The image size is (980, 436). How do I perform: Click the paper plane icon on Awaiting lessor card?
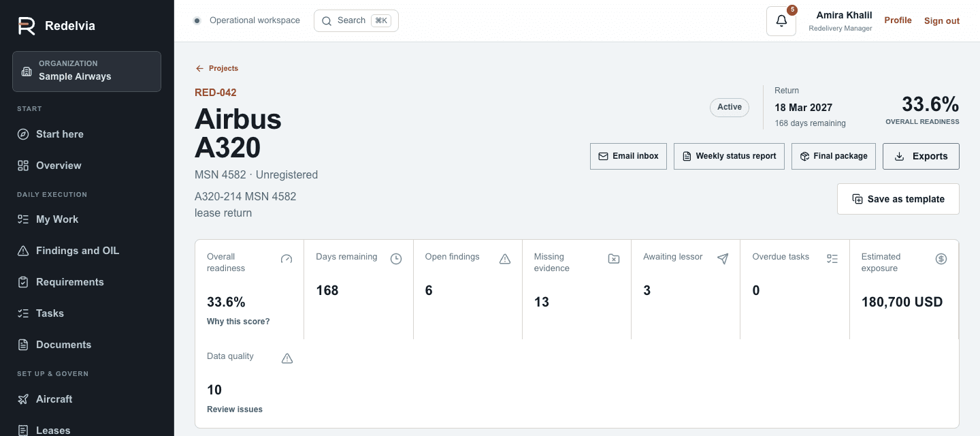pos(723,259)
